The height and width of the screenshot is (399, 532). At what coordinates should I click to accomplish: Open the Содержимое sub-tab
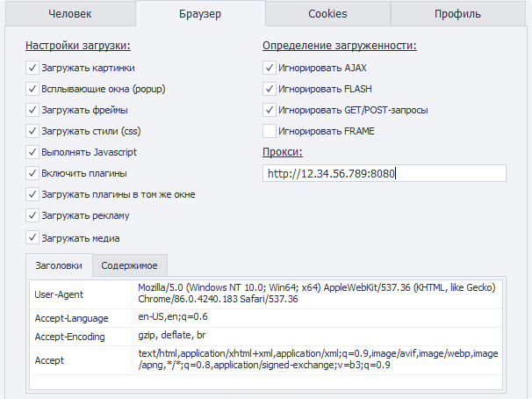[130, 265]
